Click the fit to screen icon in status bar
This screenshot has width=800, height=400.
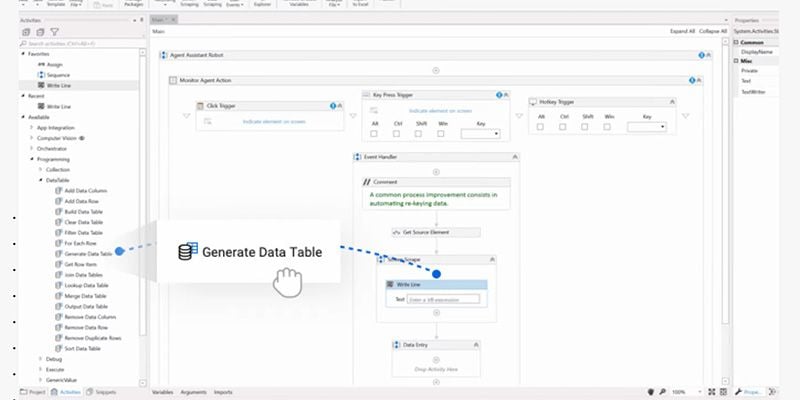(712, 392)
